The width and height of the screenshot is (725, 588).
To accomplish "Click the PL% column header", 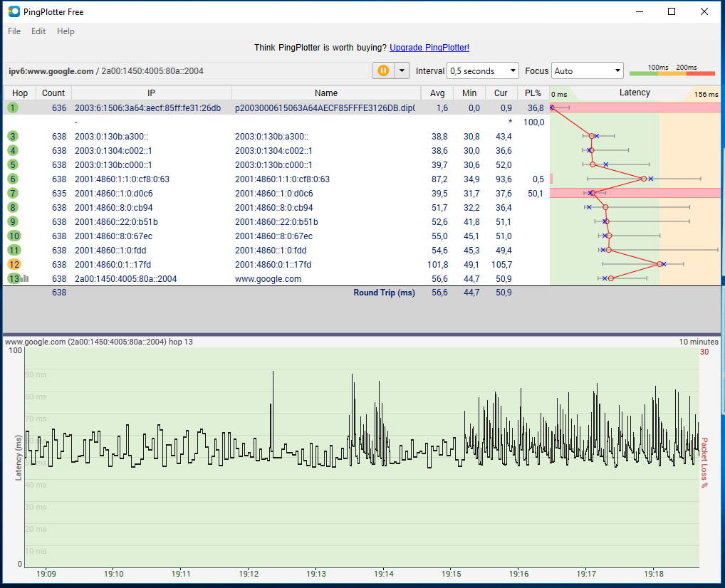I will pos(533,93).
